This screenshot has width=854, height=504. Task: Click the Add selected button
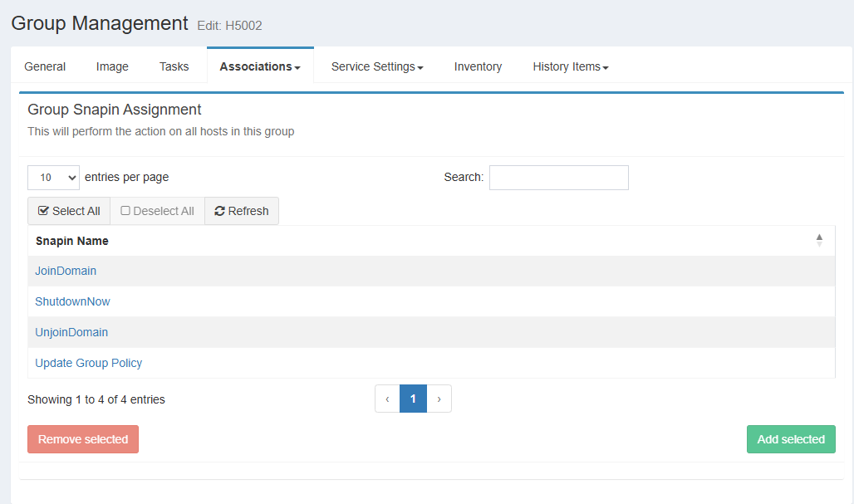coord(791,439)
